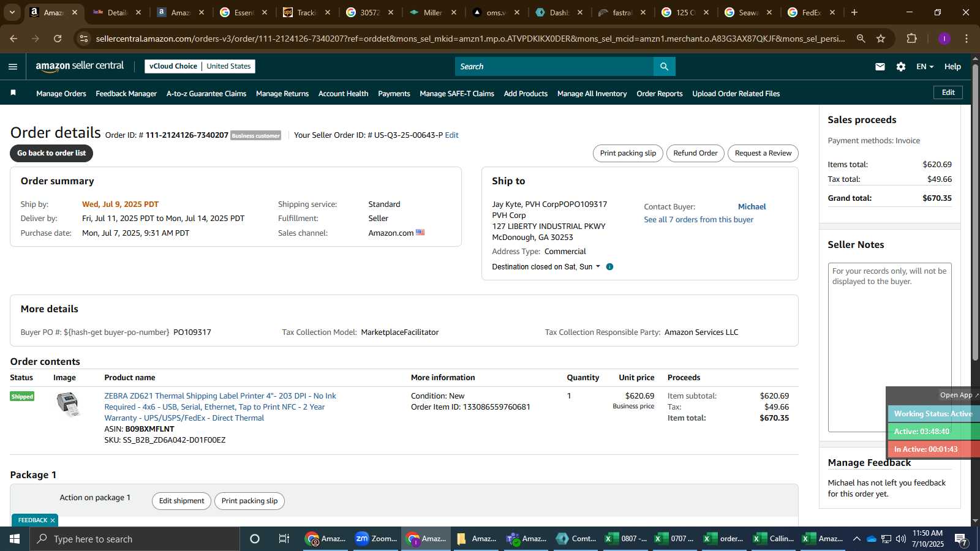
Task: Open the settings gear icon
Action: pos(901,67)
